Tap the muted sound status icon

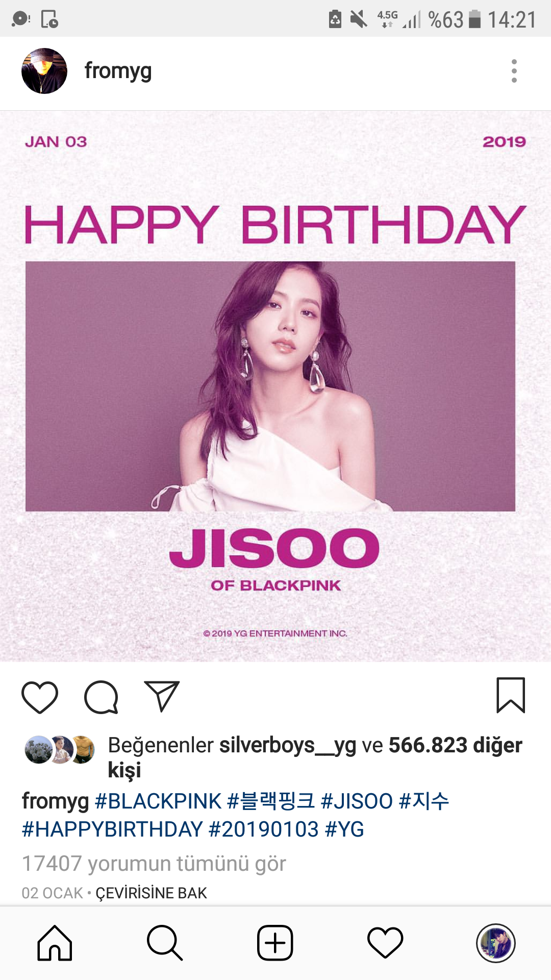coord(359,19)
